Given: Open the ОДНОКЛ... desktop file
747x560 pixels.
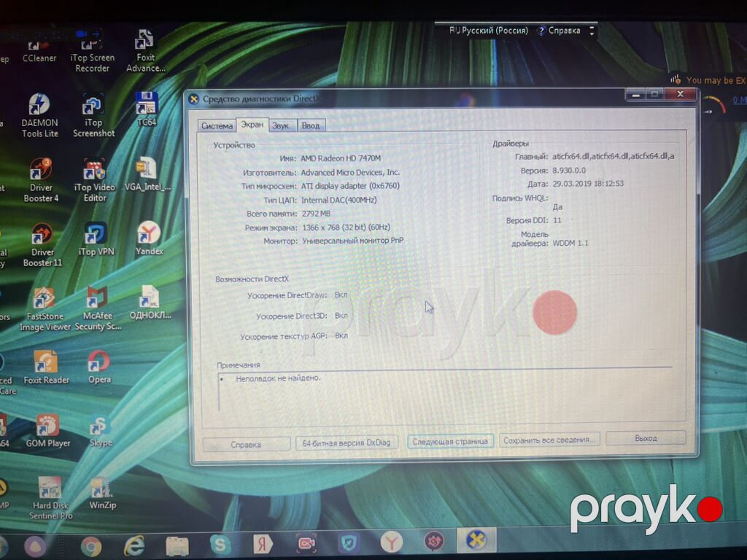Looking at the screenshot, I should point(150,303).
